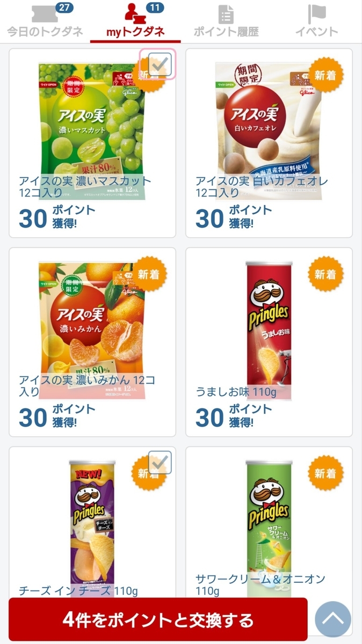This screenshot has width=362, height=644.
Task: Click the flag icon above イベント
Action: pos(316,13)
